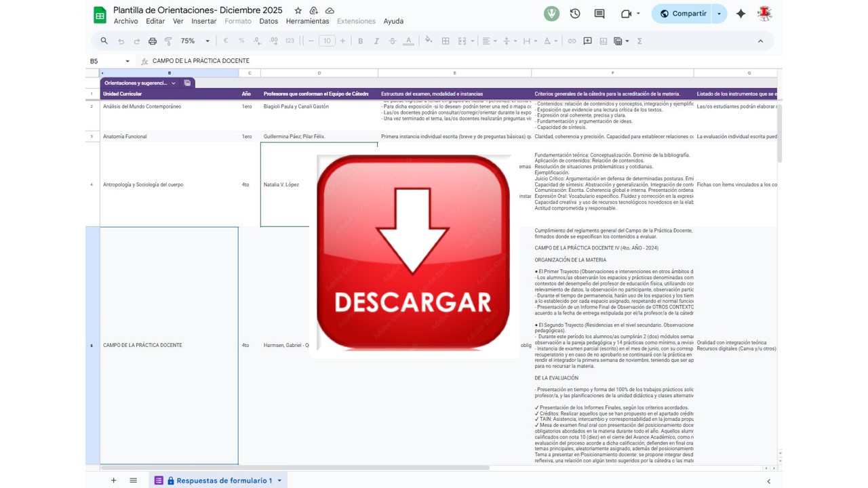868x488 pixels.
Task: Click the font size input field
Action: [327, 41]
